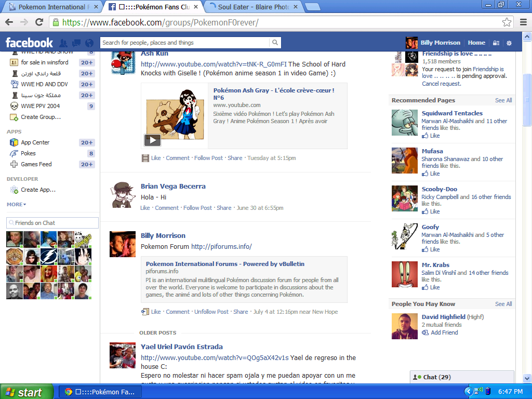Unfollow Billy Morrison's post
This screenshot has width=532, height=399.
pos(211,312)
